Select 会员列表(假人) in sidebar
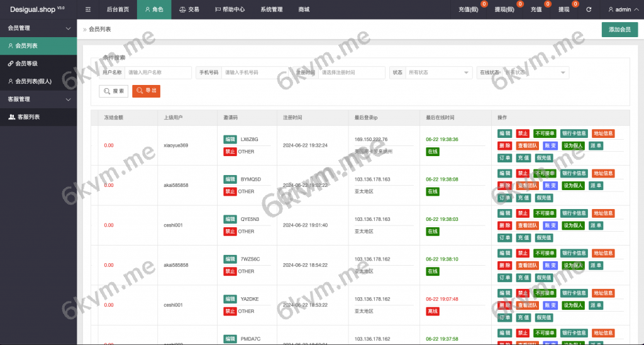Screen dimensions: 644x345 33,81
